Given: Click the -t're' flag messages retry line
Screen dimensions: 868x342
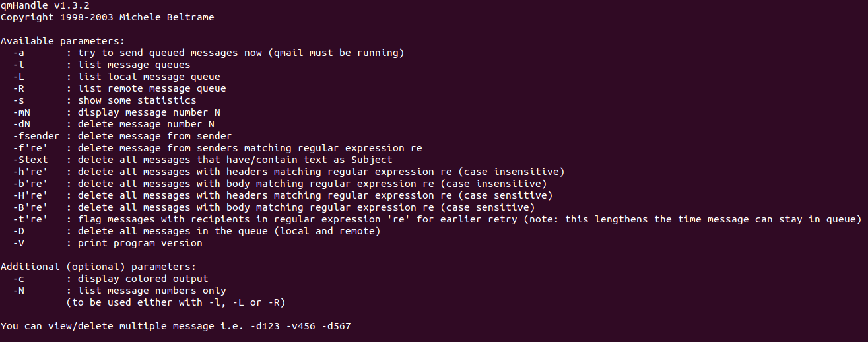Looking at the screenshot, I should tap(437, 219).
